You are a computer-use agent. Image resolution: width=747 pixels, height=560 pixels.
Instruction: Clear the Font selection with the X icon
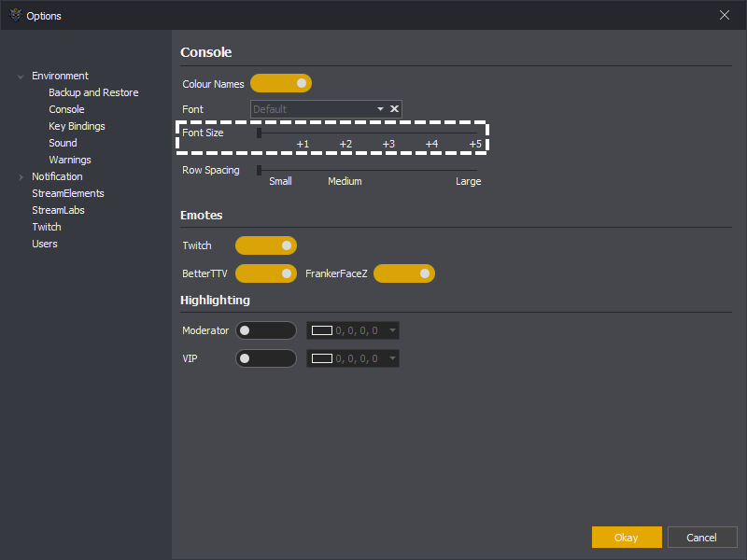click(394, 109)
